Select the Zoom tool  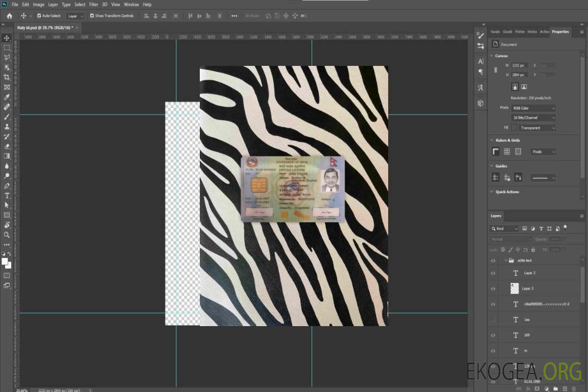pos(7,235)
